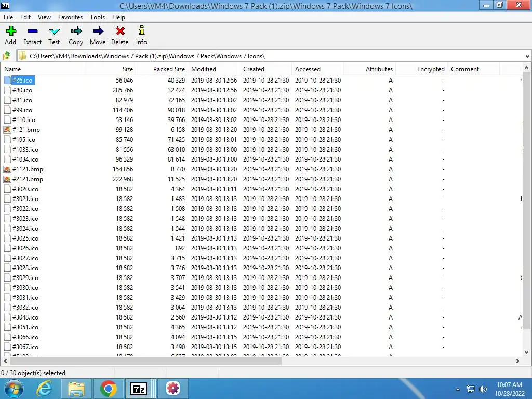532x399 pixels.
Task: Click horizontal scrollbar right arrow
Action: (x=518, y=361)
